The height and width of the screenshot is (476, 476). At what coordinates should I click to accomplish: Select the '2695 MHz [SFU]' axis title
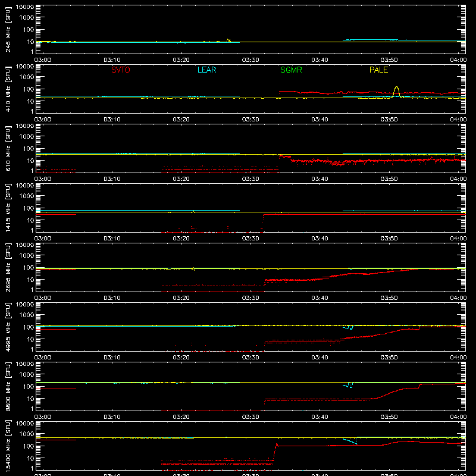click(8, 267)
